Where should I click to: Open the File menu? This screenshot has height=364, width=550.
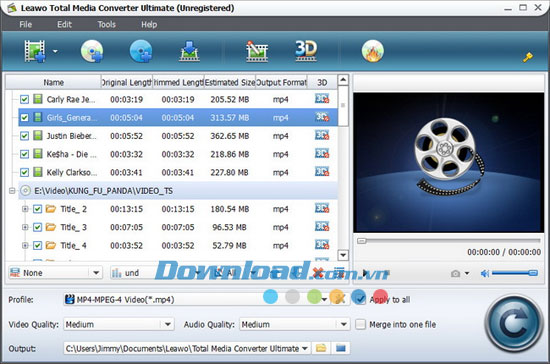tap(26, 24)
